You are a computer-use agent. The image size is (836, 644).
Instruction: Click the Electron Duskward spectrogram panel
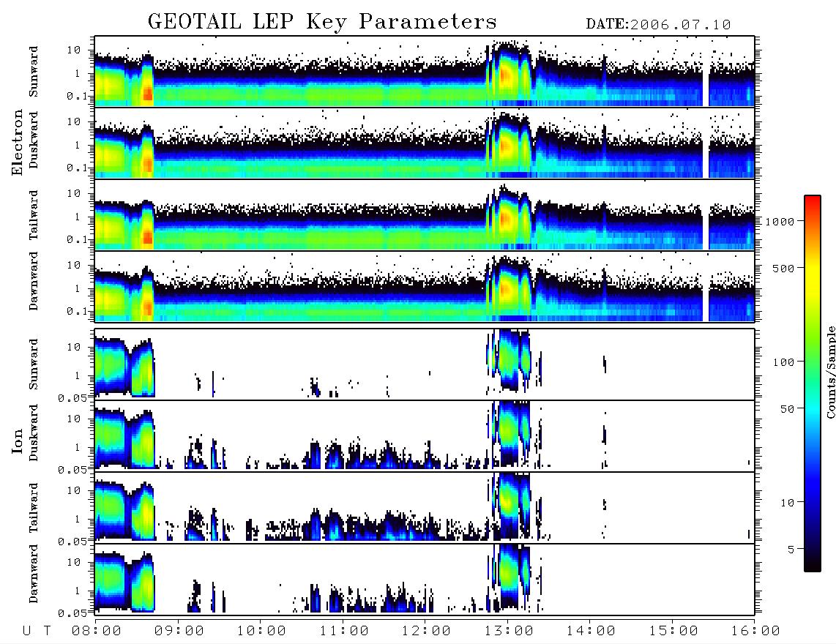pyautogui.click(x=425, y=143)
